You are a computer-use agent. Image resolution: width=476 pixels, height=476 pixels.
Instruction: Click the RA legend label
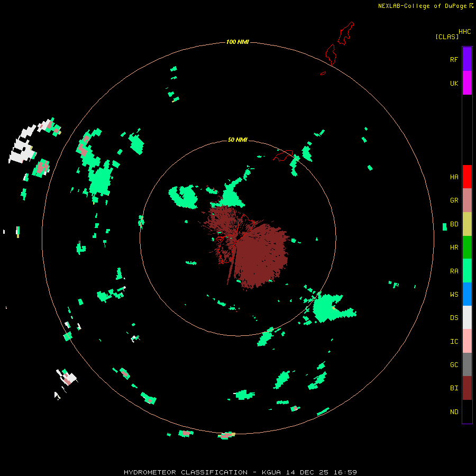point(454,271)
